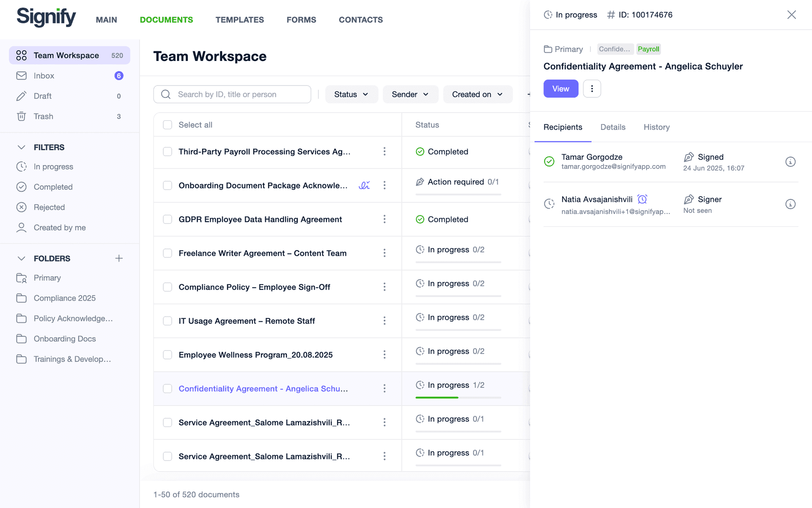This screenshot has height=508, width=812.
Task: Check the Select all checkbox
Action: pyautogui.click(x=167, y=125)
